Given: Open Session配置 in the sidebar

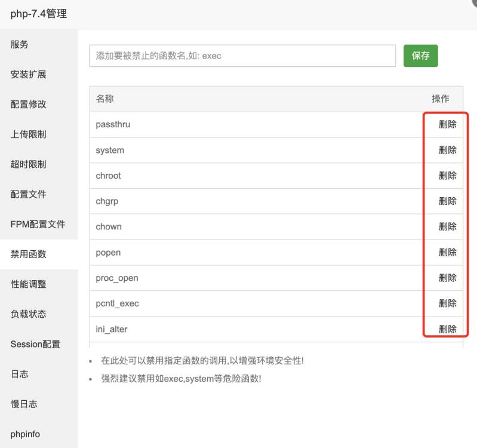Looking at the screenshot, I should tap(35, 344).
